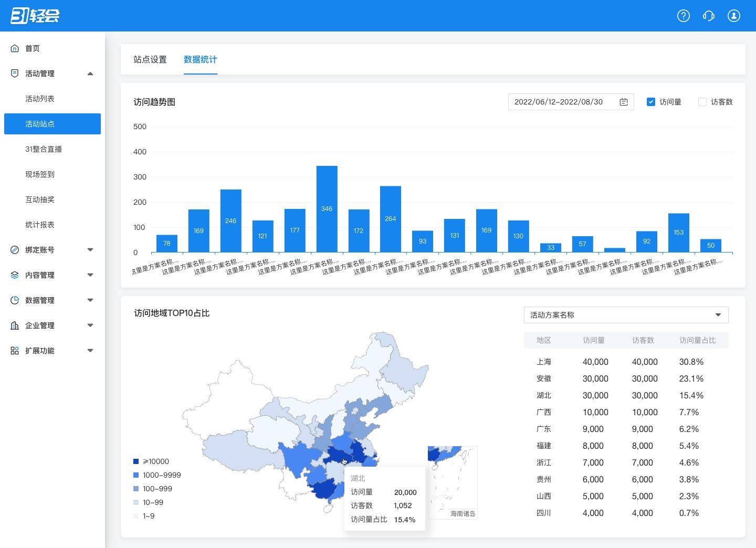Click the 海南诸岛 inset map
The height and width of the screenshot is (548, 756).
click(453, 483)
